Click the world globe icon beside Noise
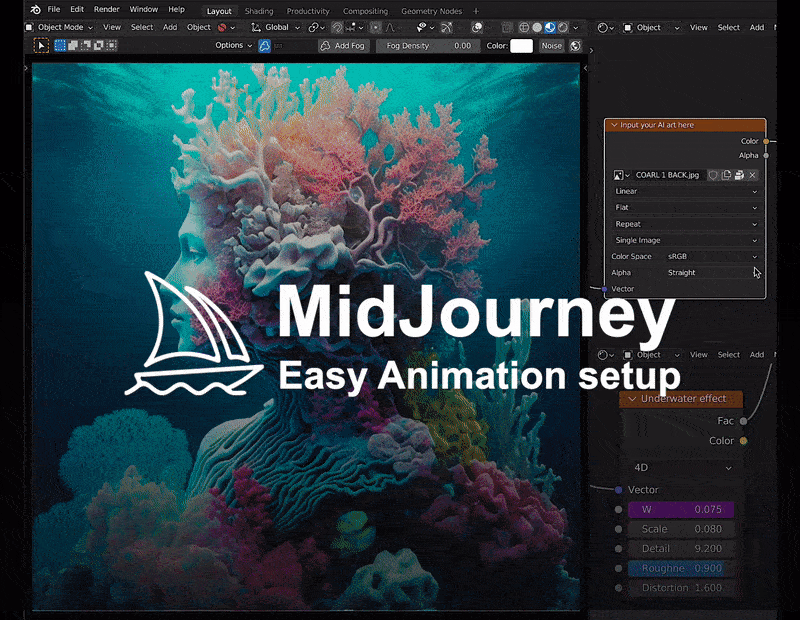Screen dimensions: 800x620 [x=576, y=46]
